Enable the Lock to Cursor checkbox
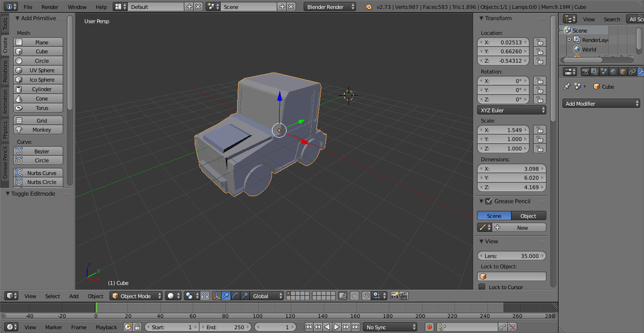 click(482, 287)
